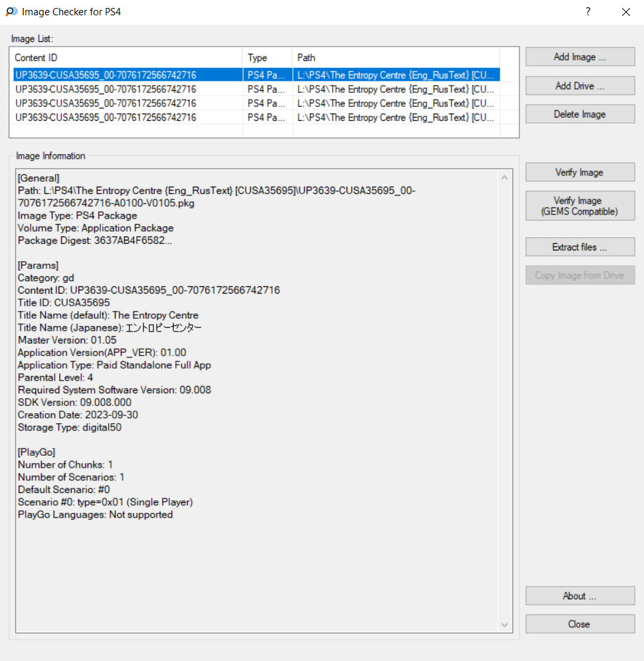Close the Image Checker window
The image size is (644, 661).
(x=626, y=12)
